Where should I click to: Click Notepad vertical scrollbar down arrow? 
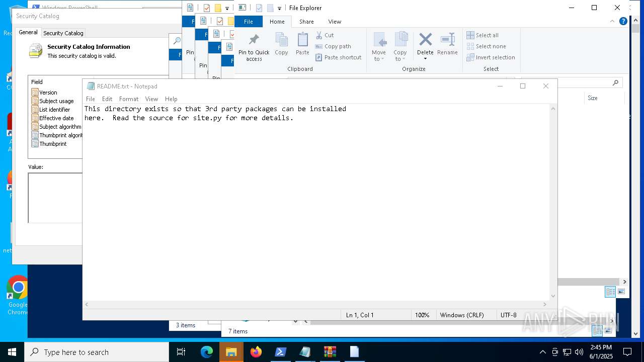[x=553, y=296]
